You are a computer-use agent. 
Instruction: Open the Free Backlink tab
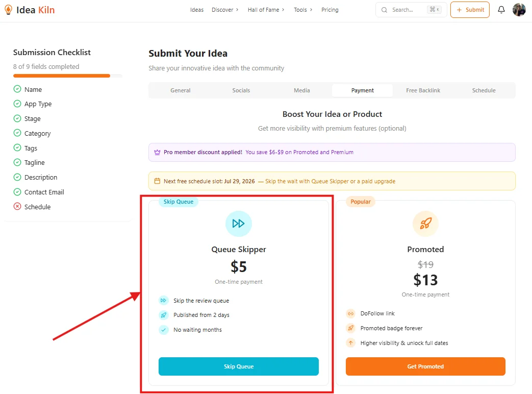coord(423,90)
